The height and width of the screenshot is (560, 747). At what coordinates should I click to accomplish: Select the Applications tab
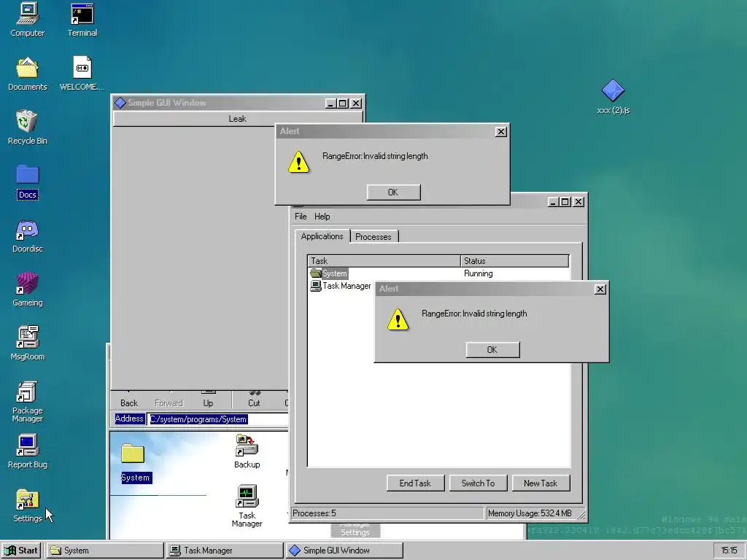(322, 236)
